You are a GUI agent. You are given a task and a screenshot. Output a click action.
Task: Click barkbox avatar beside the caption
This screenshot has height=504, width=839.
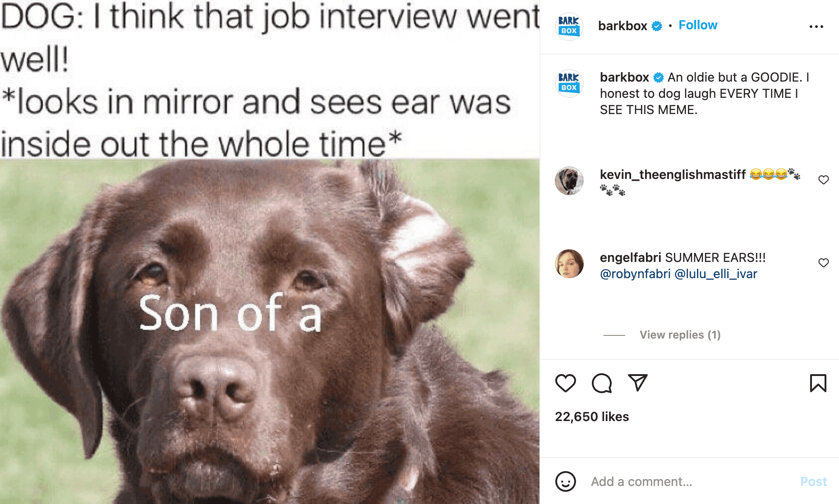coord(569,83)
